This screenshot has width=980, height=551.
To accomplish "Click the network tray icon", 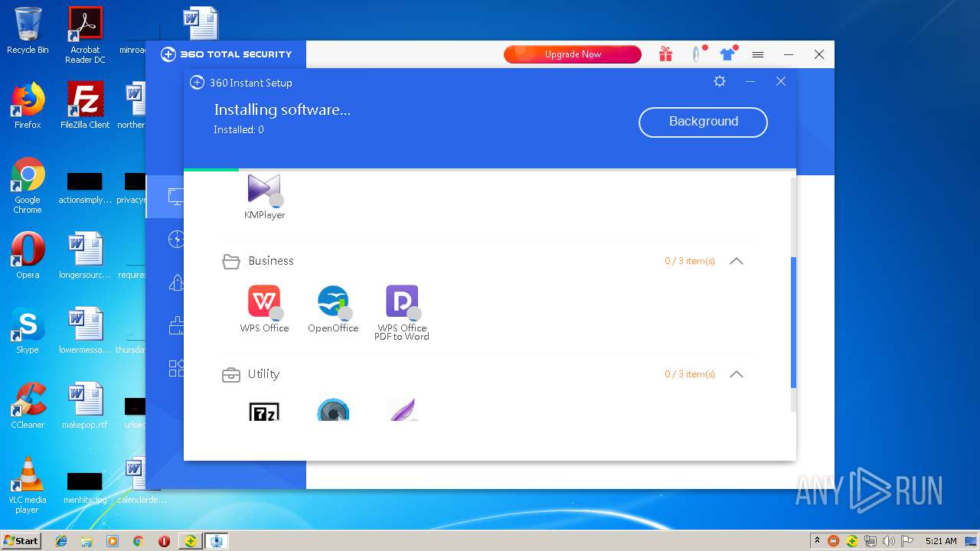I will point(870,541).
